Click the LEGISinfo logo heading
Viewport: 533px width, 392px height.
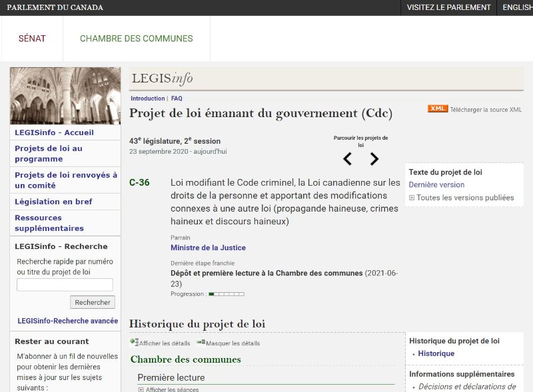pyautogui.click(x=162, y=79)
